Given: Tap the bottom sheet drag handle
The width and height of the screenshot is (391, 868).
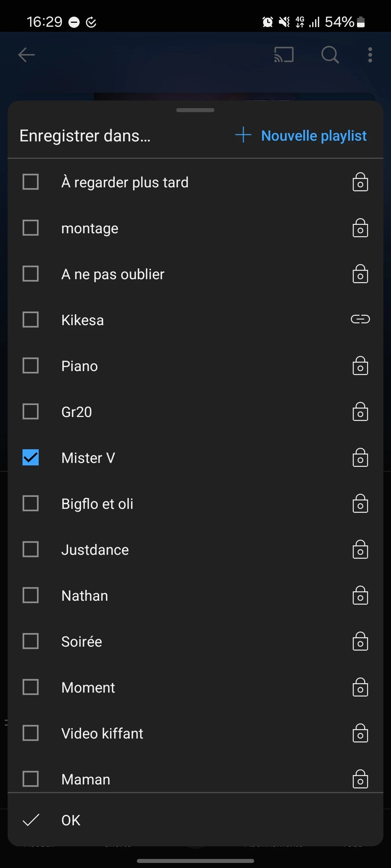Looking at the screenshot, I should 195,110.
